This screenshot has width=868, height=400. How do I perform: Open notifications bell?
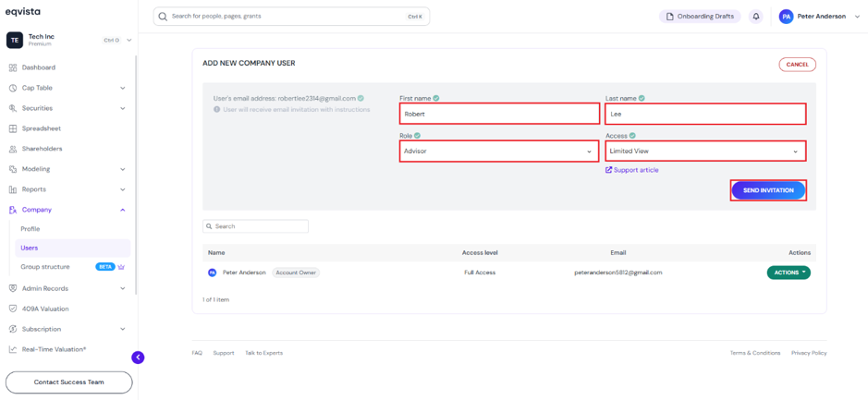755,17
